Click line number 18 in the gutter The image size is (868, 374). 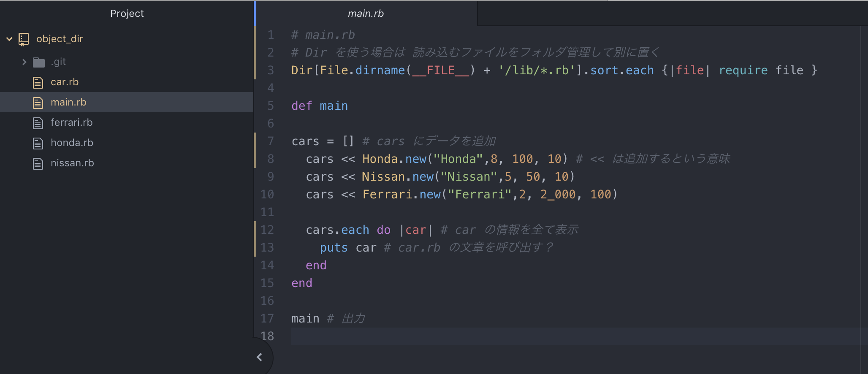click(267, 336)
